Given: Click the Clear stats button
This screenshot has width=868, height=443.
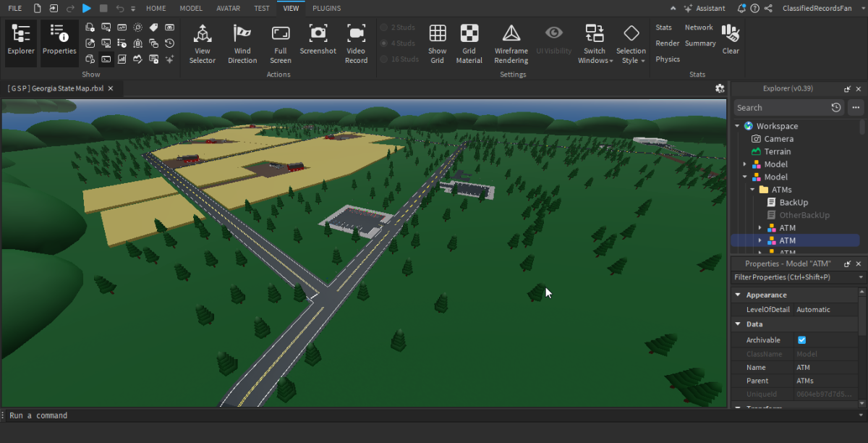Looking at the screenshot, I should [x=731, y=39].
